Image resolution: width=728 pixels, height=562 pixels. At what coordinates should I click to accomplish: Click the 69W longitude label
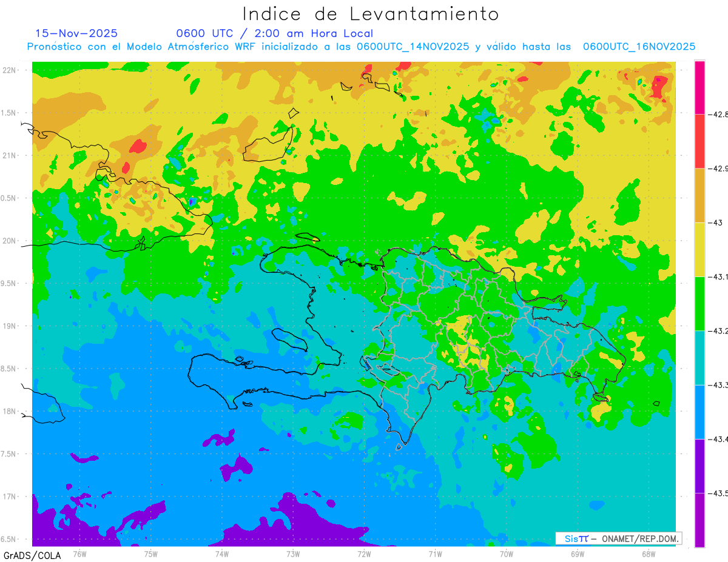click(x=578, y=554)
